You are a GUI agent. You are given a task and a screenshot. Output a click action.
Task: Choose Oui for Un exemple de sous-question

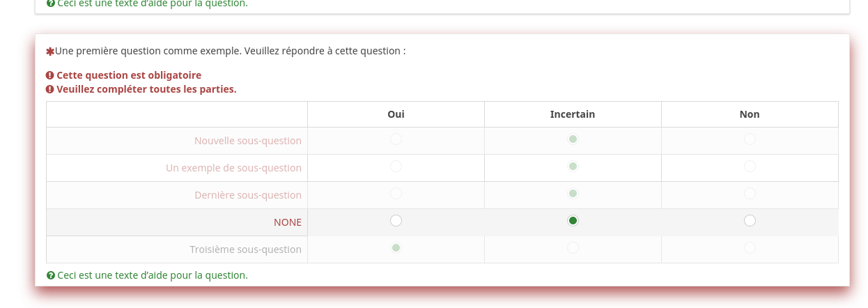[396, 167]
